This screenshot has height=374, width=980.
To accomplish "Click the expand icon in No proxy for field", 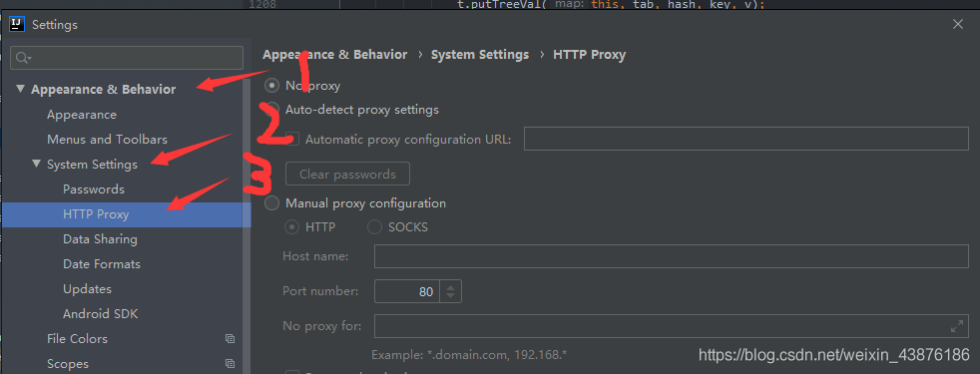I will click(956, 326).
